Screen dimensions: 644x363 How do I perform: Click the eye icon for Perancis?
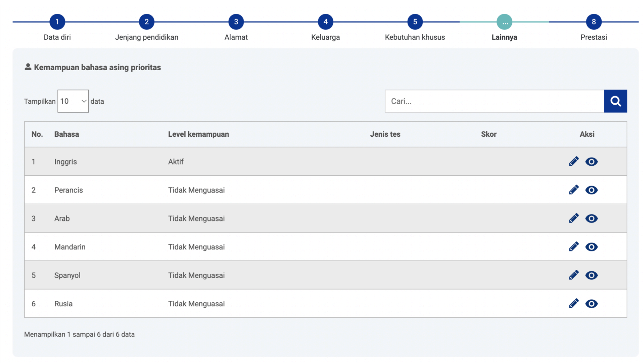tap(591, 190)
